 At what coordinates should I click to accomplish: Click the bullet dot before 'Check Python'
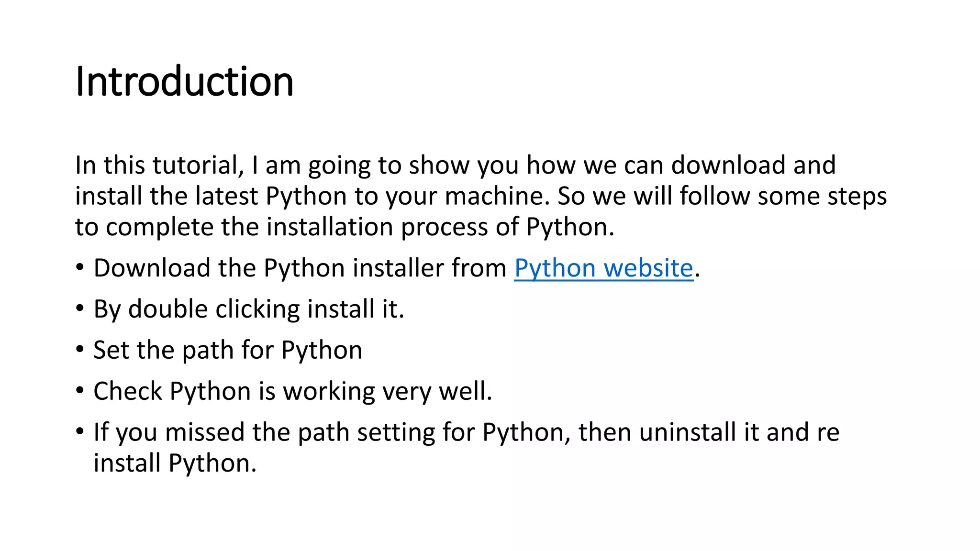80,391
